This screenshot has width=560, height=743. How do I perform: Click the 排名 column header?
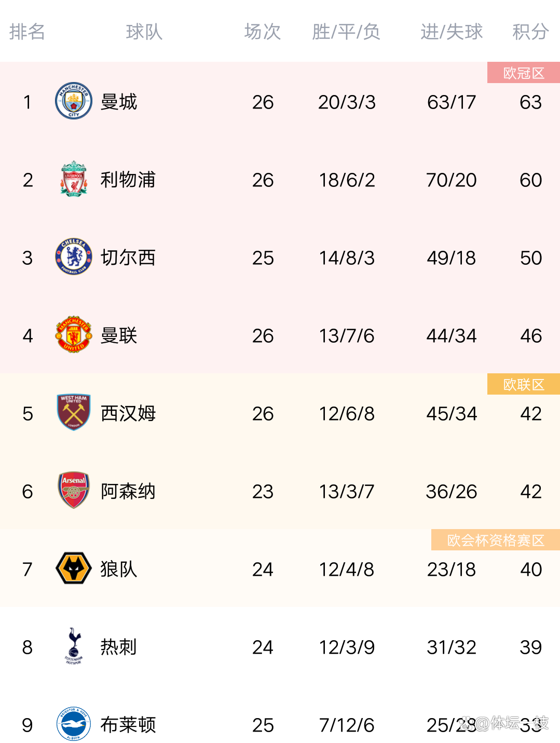point(27,32)
